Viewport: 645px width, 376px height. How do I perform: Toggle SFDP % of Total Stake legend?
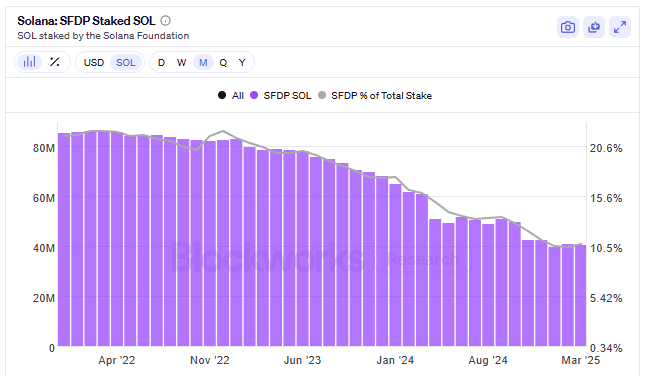click(375, 95)
